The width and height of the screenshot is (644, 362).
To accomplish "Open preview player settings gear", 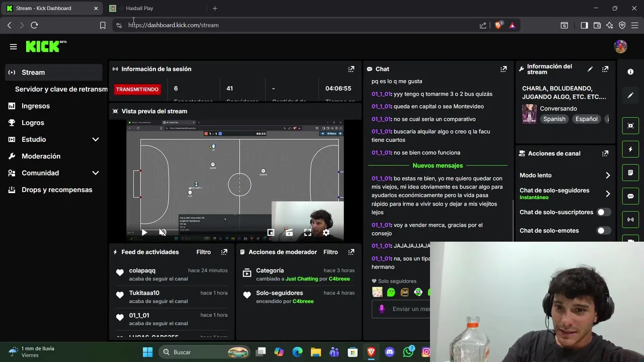I will pos(326,232).
